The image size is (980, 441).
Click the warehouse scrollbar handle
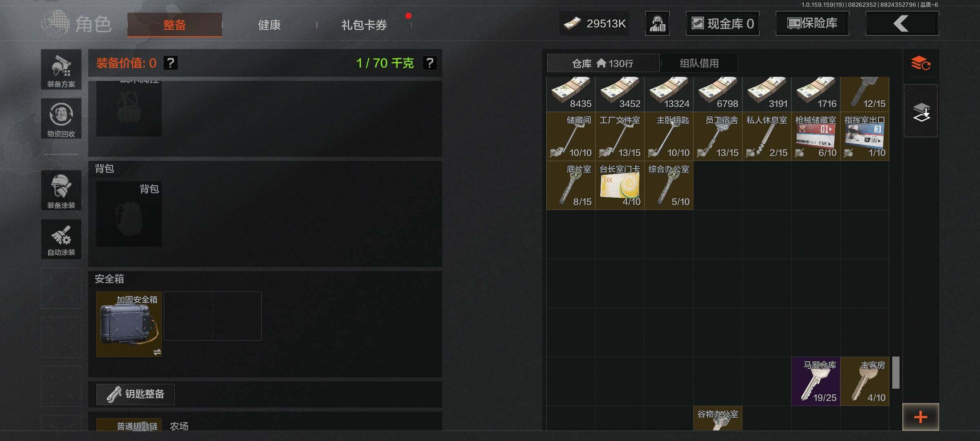(896, 372)
